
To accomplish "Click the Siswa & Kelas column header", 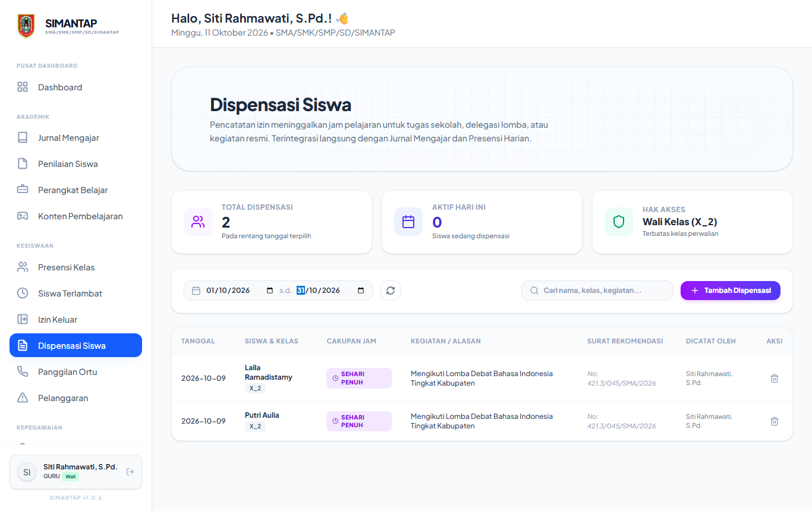I will [x=272, y=341].
